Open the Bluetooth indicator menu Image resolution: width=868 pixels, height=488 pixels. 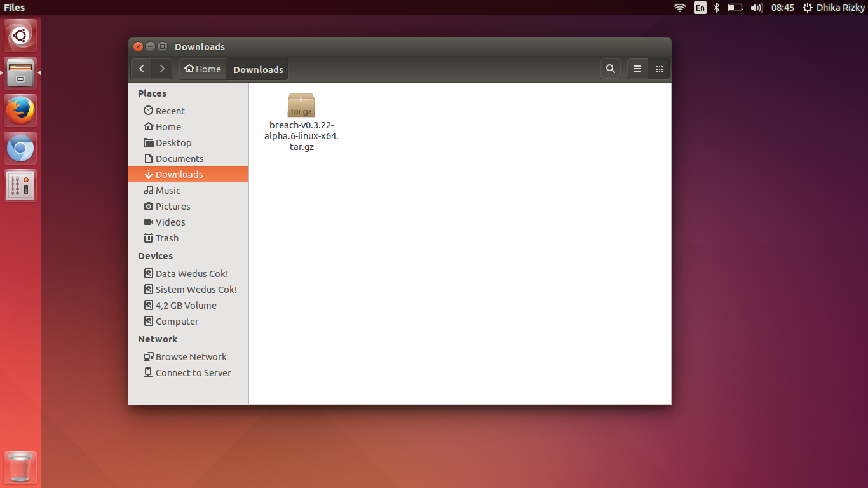tap(717, 8)
